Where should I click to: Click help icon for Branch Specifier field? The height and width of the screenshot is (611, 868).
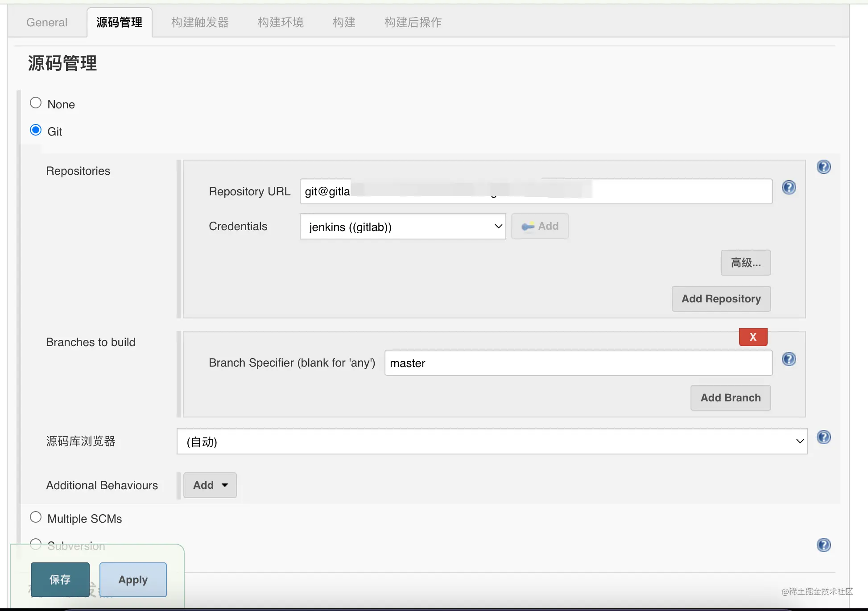coord(789,359)
